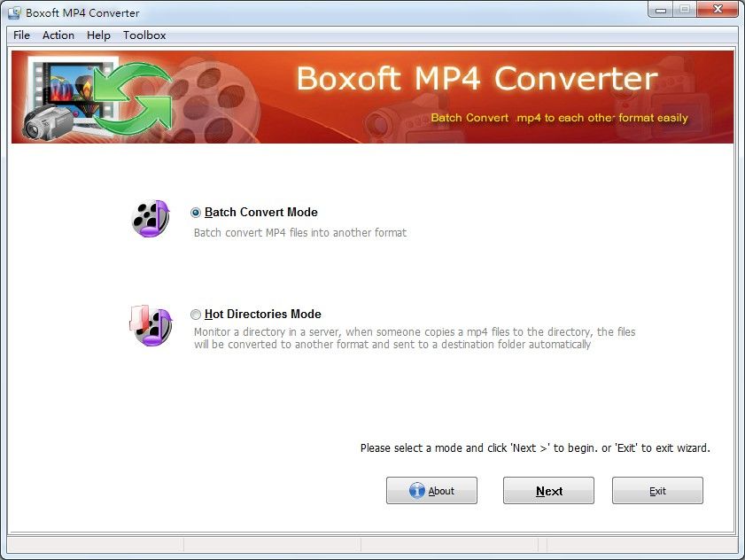Screen dimensions: 745x560
Task: Click the Hot Directories Mode folder icon
Action: [x=151, y=326]
